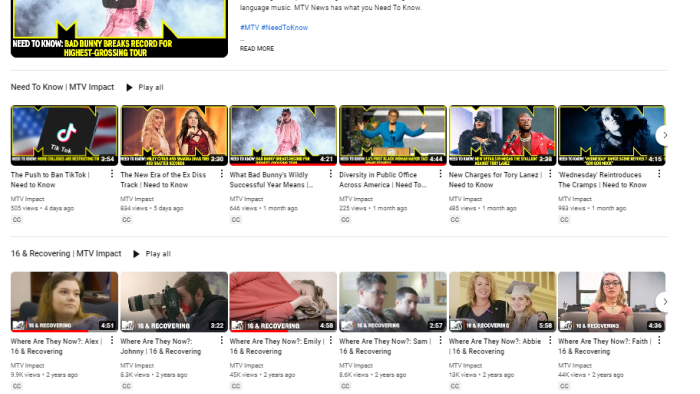Open options menu for 'Wednesday' Reintroduces The Cramps
This screenshot has height=394, width=700.
pos(659,174)
